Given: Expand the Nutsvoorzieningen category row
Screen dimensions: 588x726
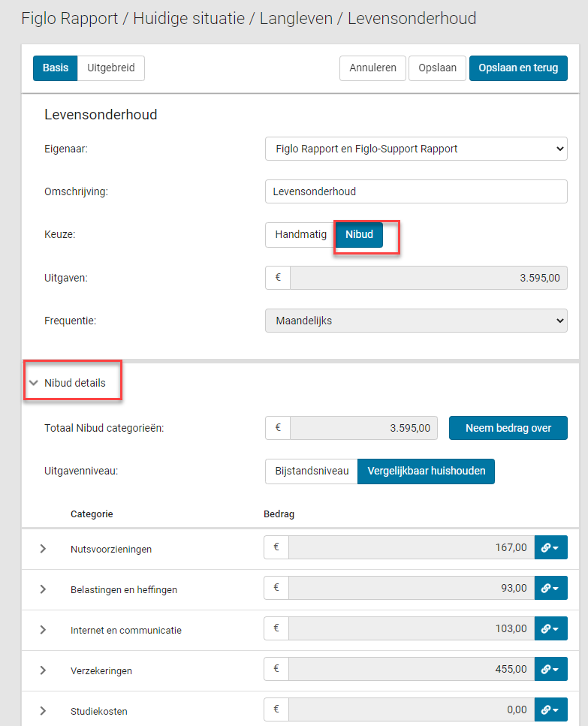Looking at the screenshot, I should (x=43, y=549).
